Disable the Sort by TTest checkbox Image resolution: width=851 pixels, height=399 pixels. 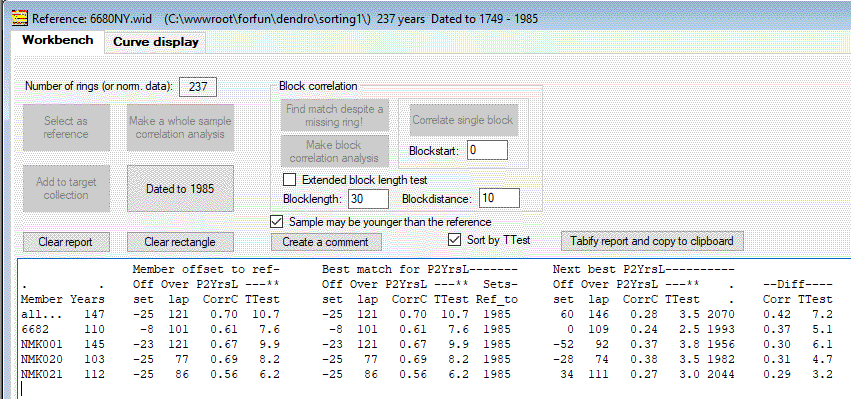coord(454,239)
